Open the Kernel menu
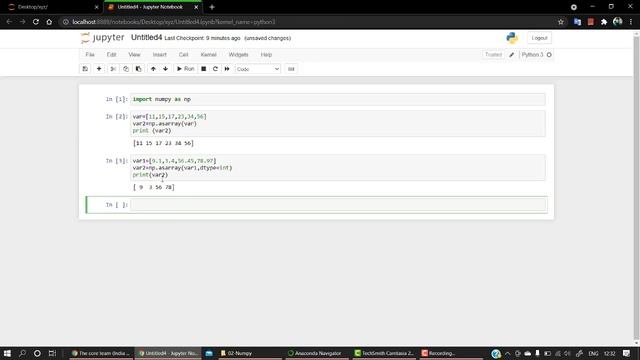The image size is (640, 360). pyautogui.click(x=209, y=55)
